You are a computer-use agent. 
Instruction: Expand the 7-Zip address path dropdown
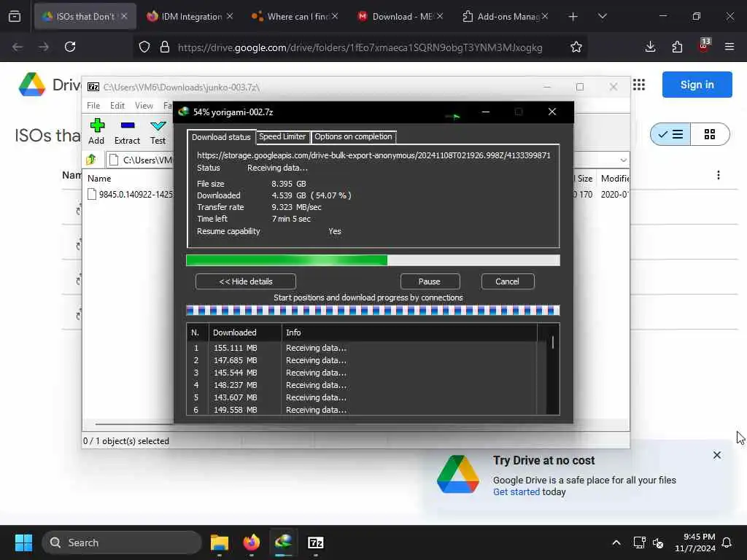coord(623,160)
